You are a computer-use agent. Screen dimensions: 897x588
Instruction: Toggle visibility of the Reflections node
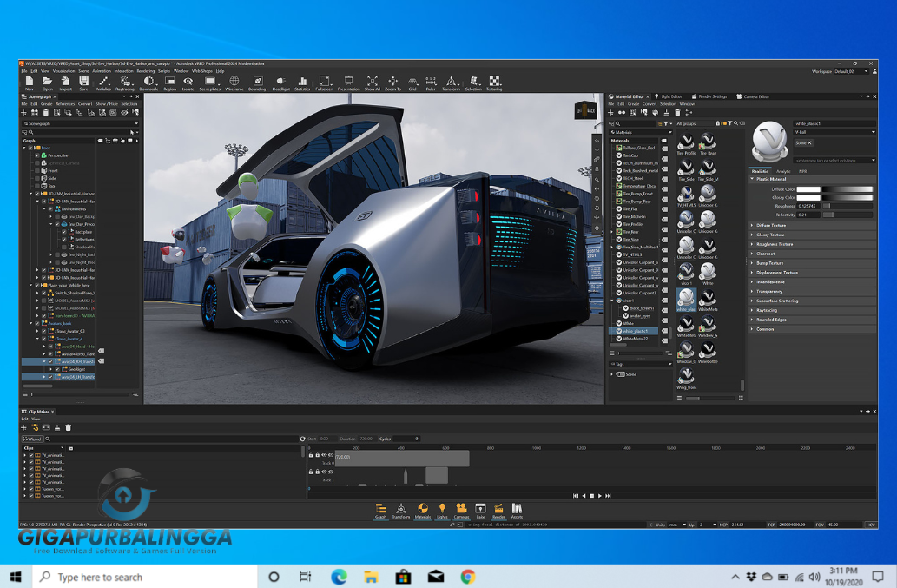pos(64,240)
